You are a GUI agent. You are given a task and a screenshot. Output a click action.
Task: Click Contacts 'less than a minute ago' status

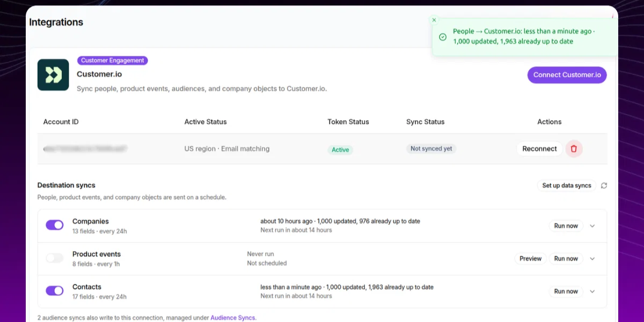[x=291, y=287]
